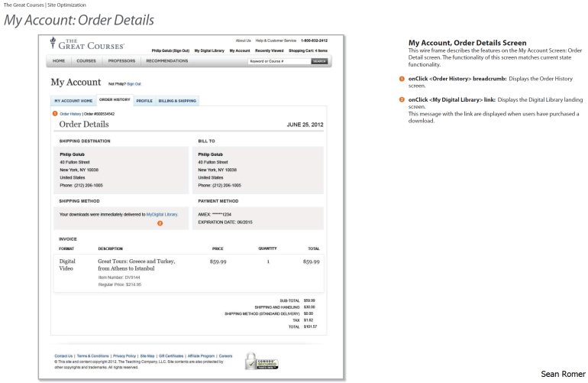Open My Digital Library in header
This screenshot has width=588, height=383.
click(209, 50)
